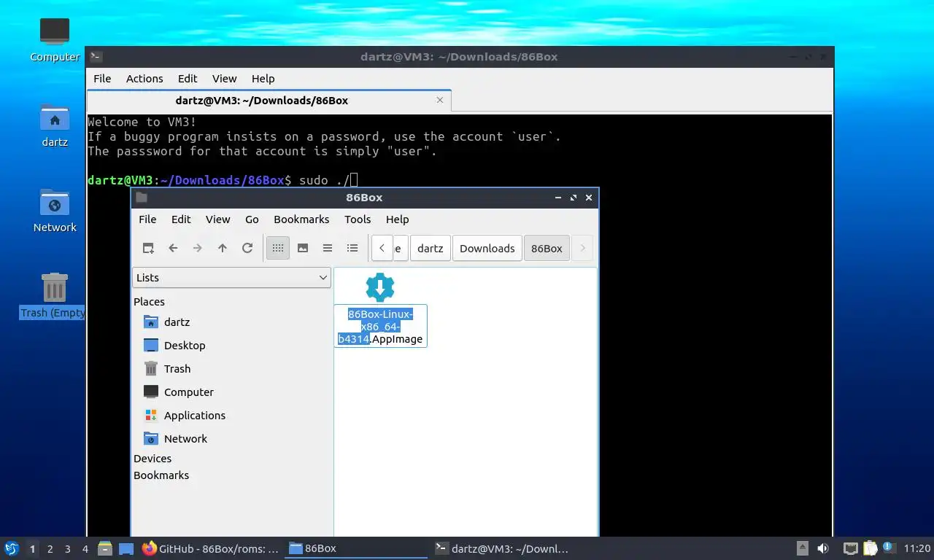This screenshot has height=560, width=934.
Task: Click show desktop taskbar icon
Action: coord(126,548)
